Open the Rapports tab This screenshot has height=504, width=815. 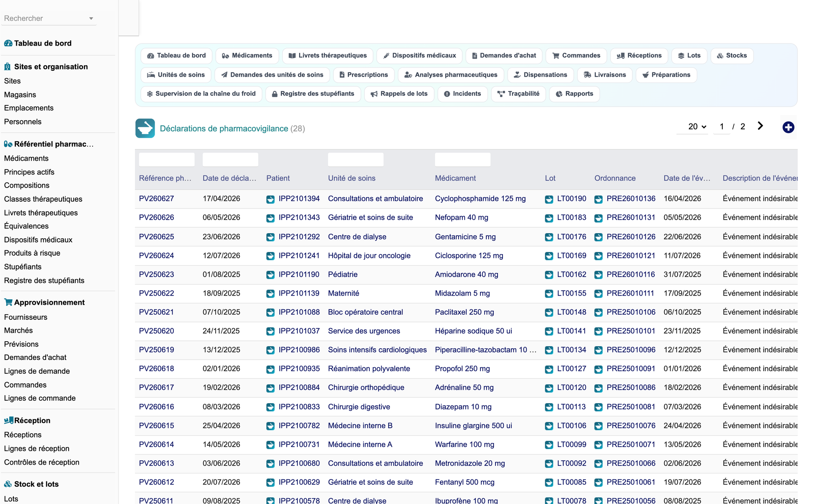(574, 94)
